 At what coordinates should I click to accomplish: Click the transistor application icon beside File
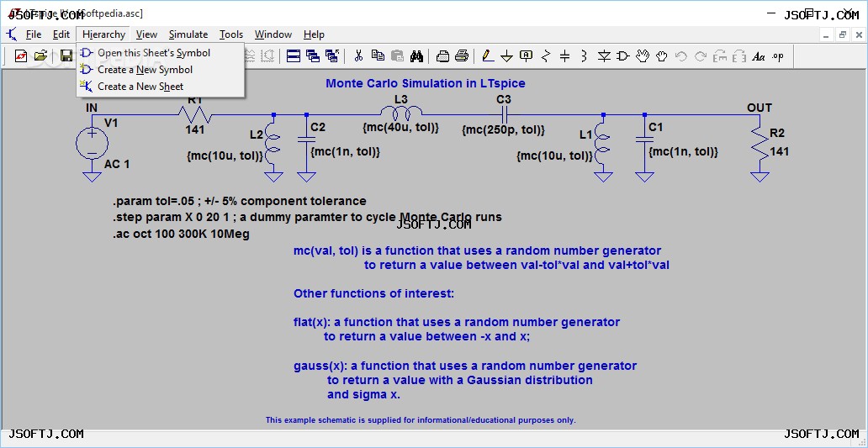coord(12,34)
